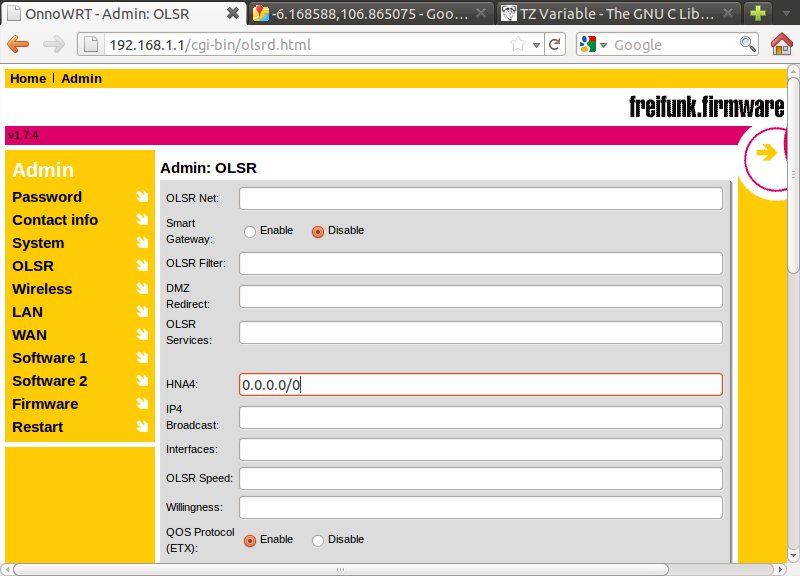This screenshot has width=800, height=576.
Task: Close the OnnoWRT Admin OLSR tab
Action: (233, 14)
